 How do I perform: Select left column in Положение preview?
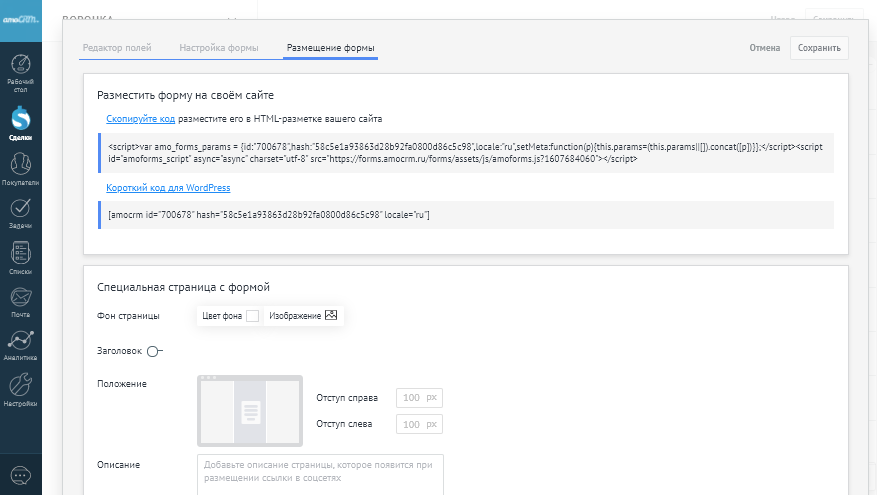coord(217,412)
